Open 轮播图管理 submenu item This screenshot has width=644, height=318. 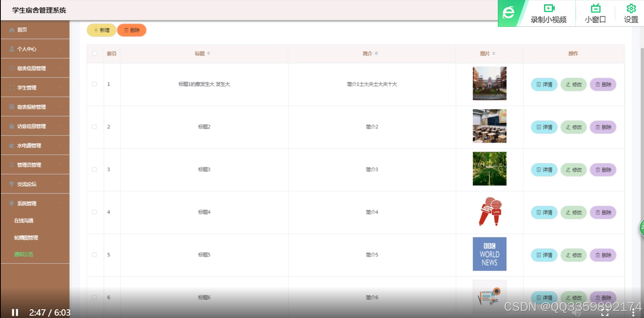coord(26,237)
